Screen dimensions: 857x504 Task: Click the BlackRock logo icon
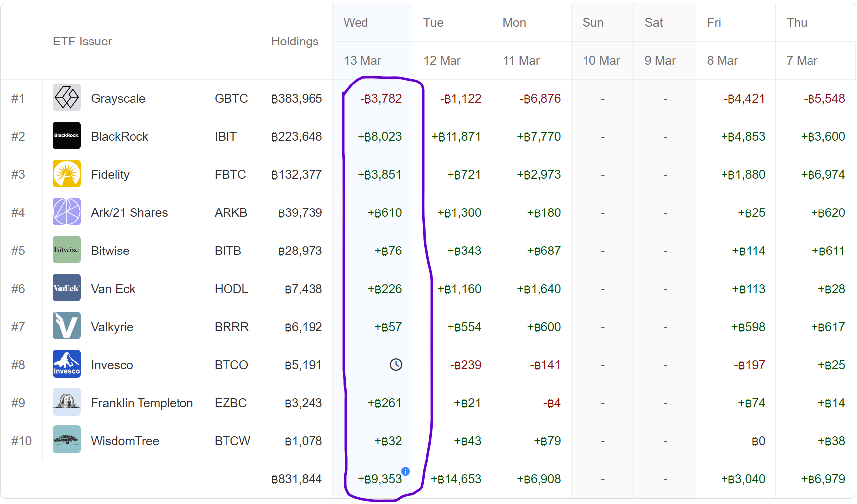coord(67,135)
